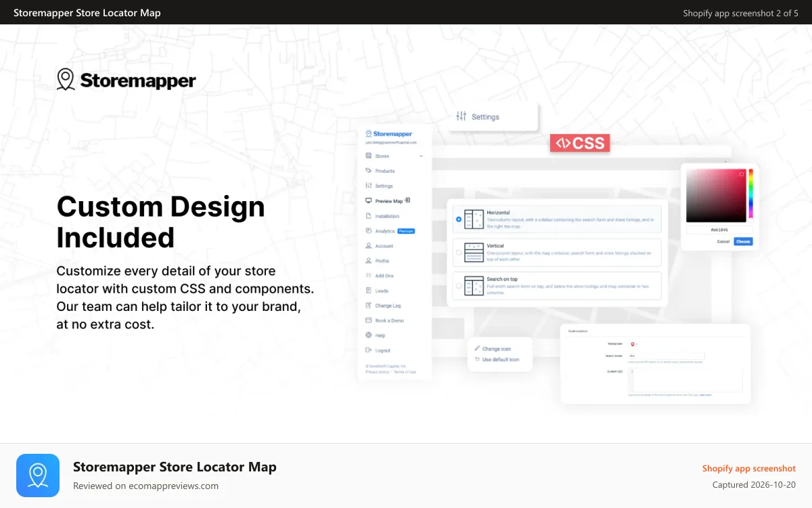Click the Analytics chart icon
The height and width of the screenshot is (508, 812).
coord(368,231)
